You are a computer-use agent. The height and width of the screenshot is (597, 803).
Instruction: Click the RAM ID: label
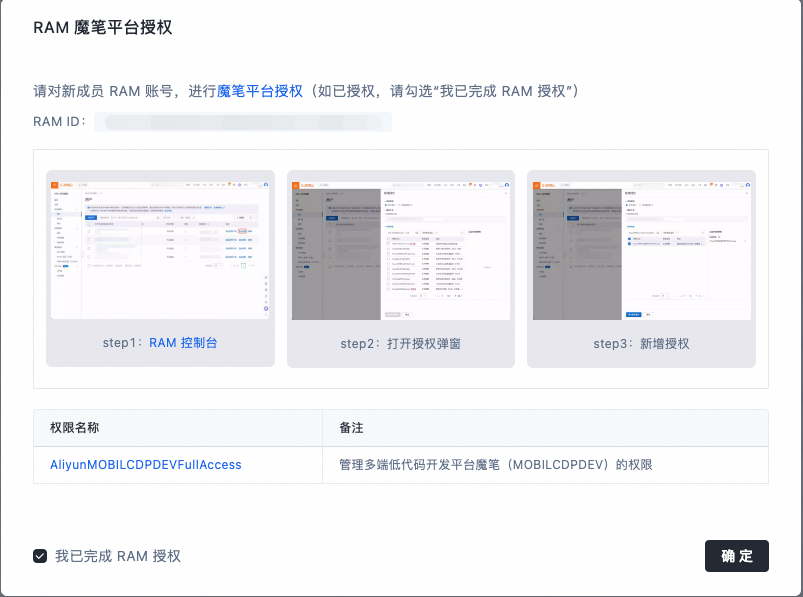coord(59,122)
